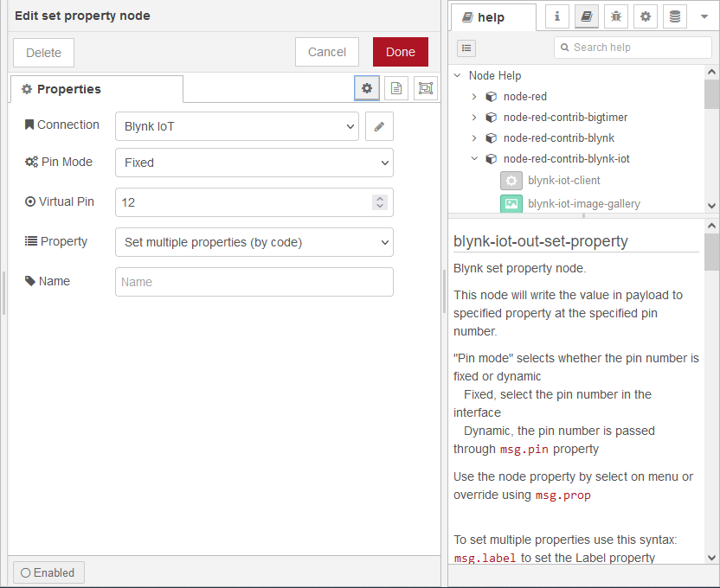
Task: Click the msg.prop code text
Action: click(563, 495)
